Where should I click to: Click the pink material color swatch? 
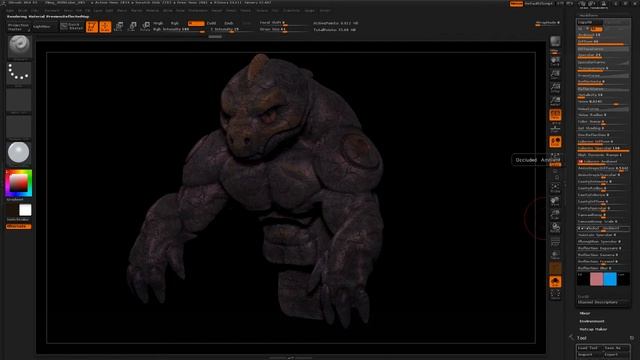click(596, 279)
